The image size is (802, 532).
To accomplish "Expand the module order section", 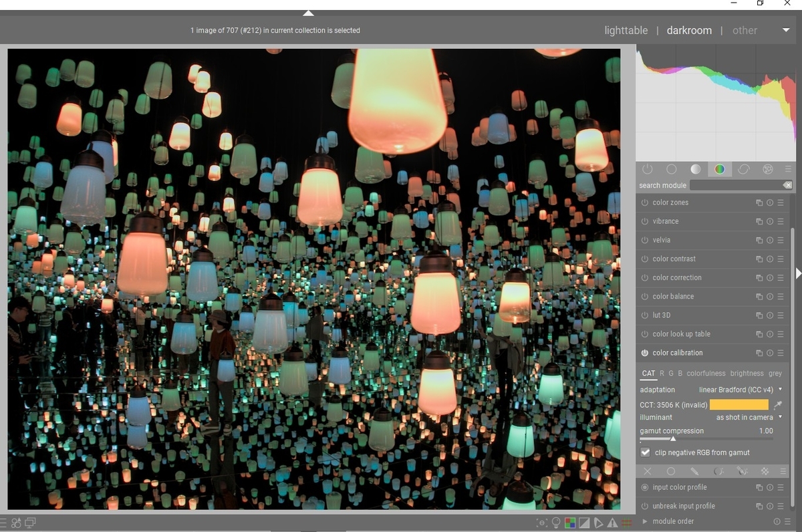I will [645, 521].
